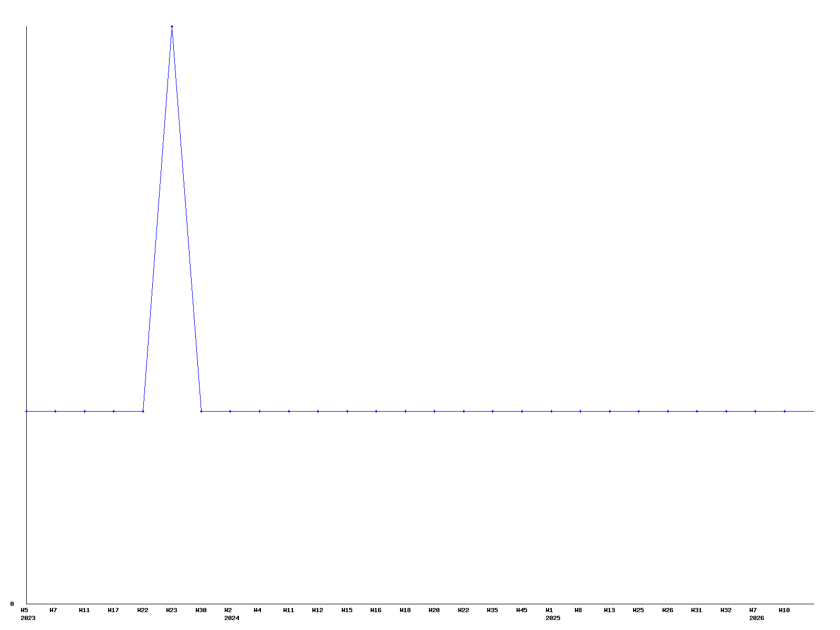
Task: Click the data point above W25
Action: (638, 411)
